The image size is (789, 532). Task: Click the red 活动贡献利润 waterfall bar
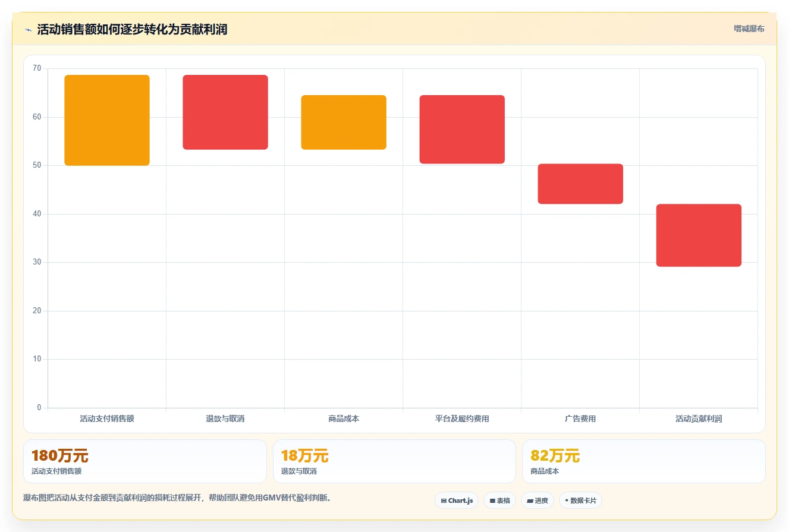(x=699, y=235)
